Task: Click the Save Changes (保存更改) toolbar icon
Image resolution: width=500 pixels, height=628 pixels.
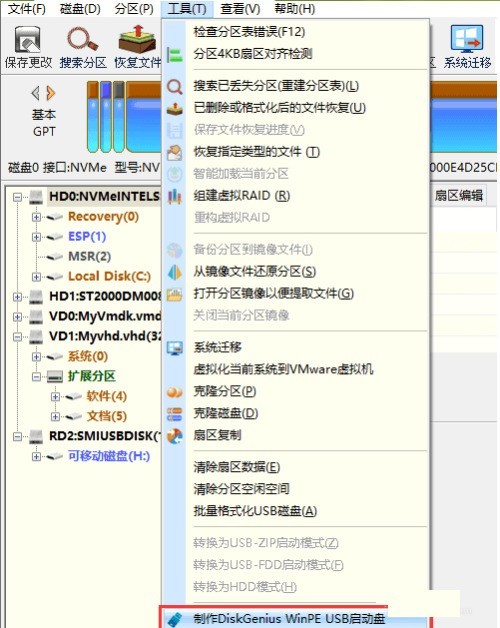Action: click(28, 41)
